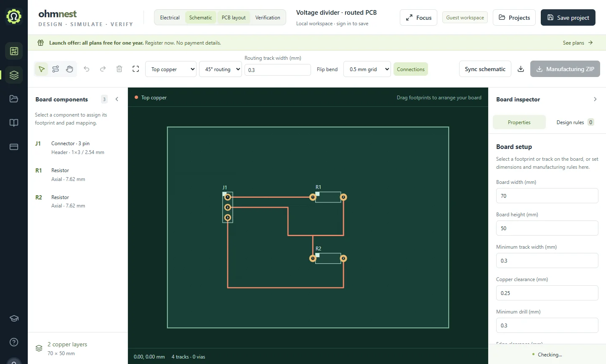
Task: Open the help question mark icon
Action: tap(14, 342)
